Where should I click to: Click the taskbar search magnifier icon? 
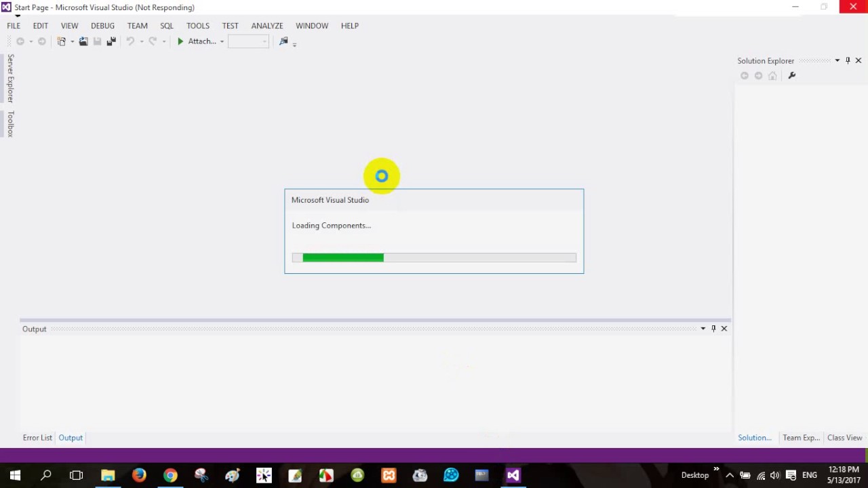pyautogui.click(x=46, y=475)
